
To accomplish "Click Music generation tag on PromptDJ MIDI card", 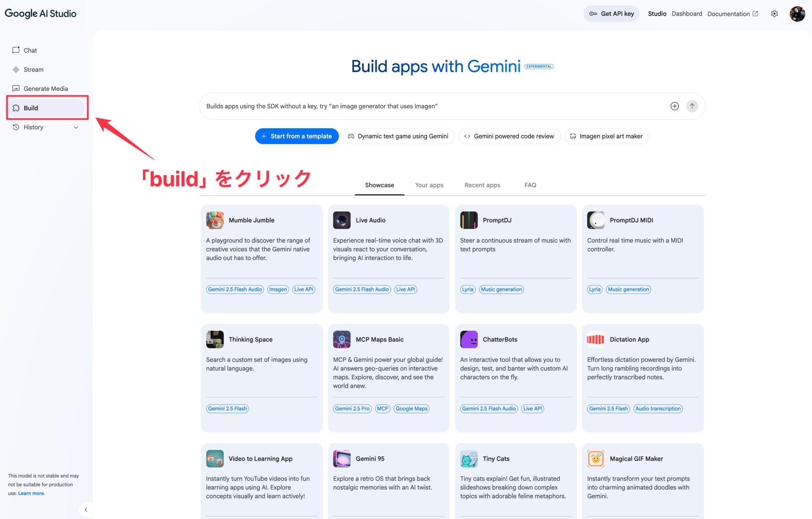I will 628,289.
